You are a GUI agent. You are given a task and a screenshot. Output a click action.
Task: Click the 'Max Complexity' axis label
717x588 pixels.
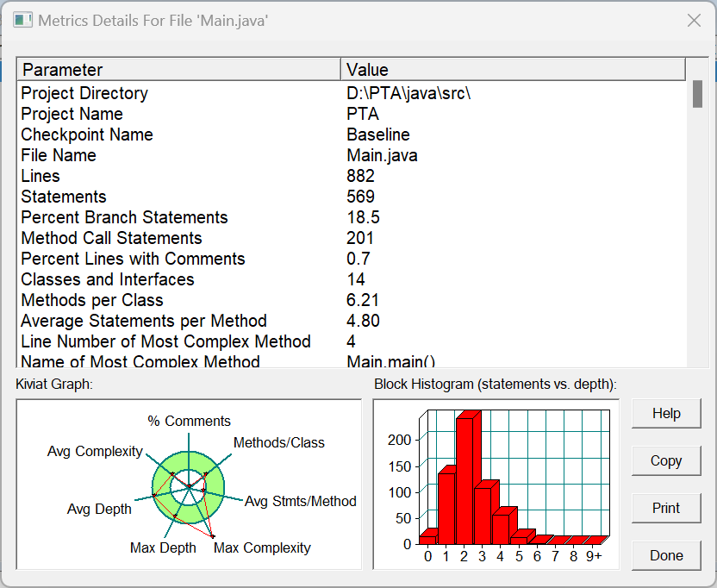[262, 547]
